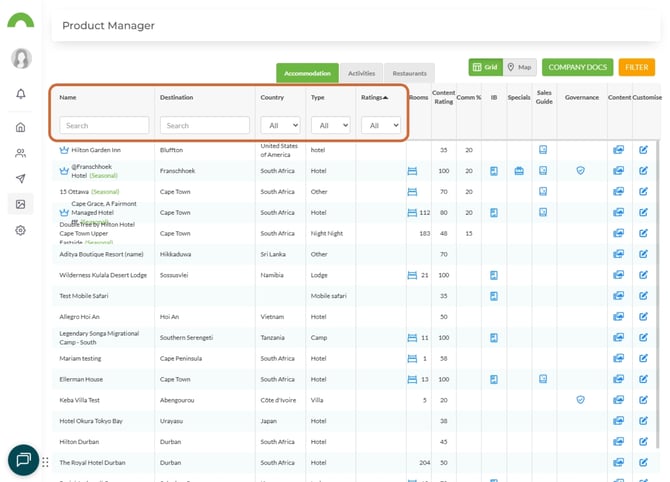Select the Restaurants tab

tap(409, 73)
